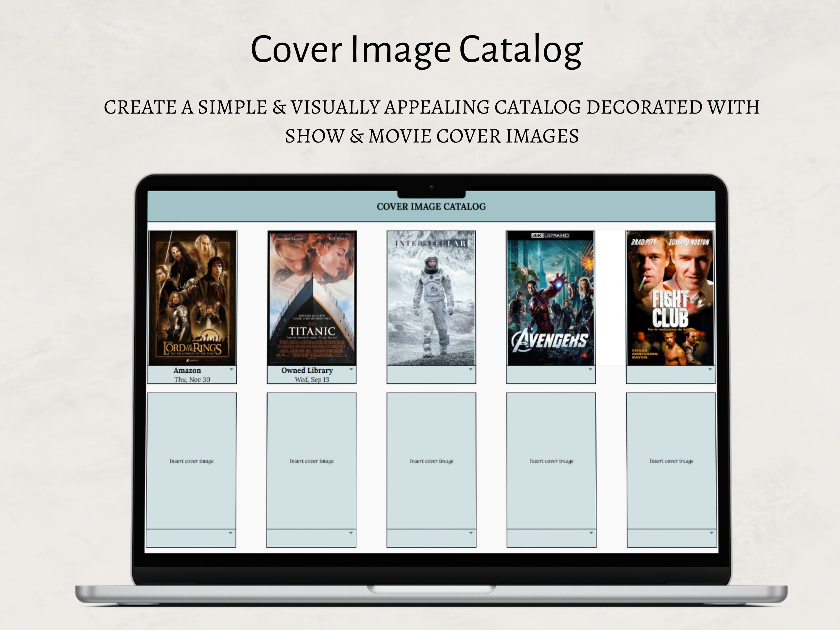Click Insert cover image in the first empty cell
The width and height of the screenshot is (840, 630).
(192, 461)
